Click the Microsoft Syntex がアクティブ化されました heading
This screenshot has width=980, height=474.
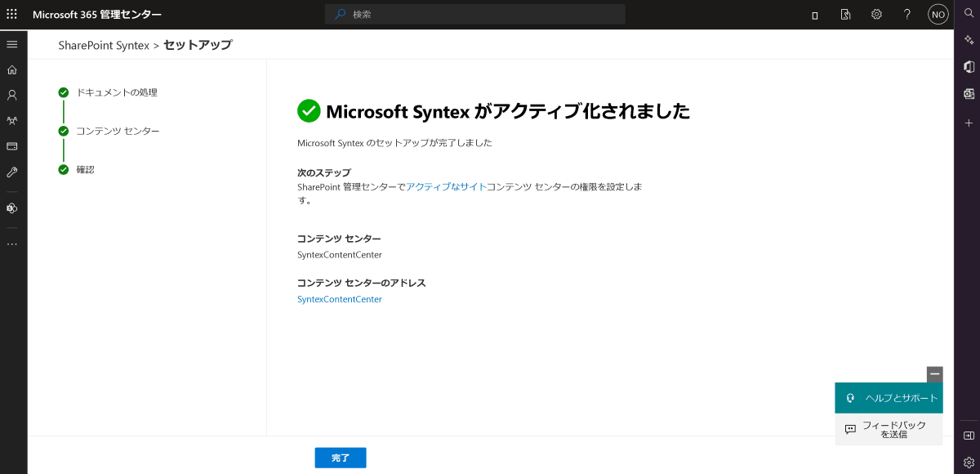508,111
